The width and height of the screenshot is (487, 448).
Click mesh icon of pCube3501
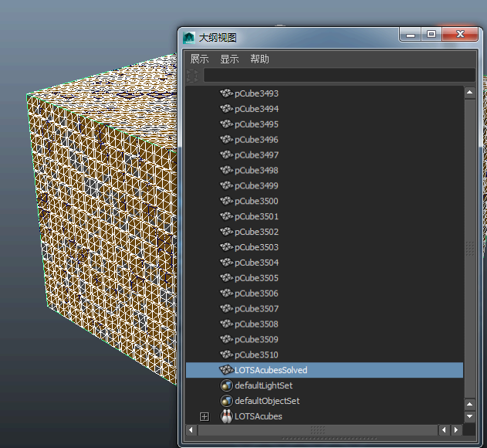[x=226, y=216]
